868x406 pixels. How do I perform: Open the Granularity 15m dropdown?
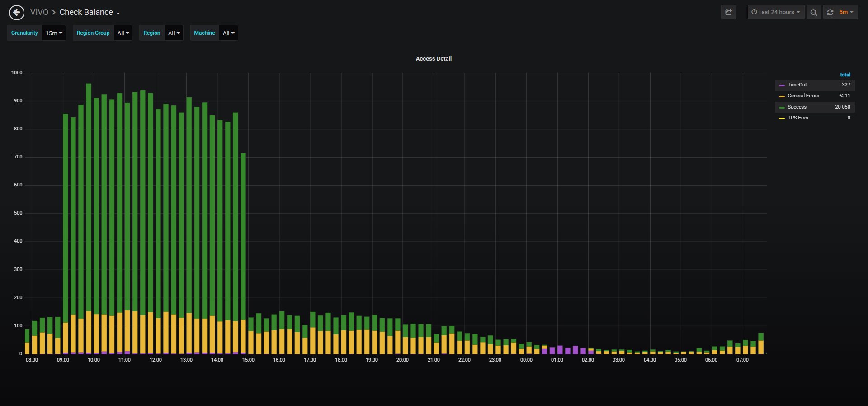pos(54,33)
